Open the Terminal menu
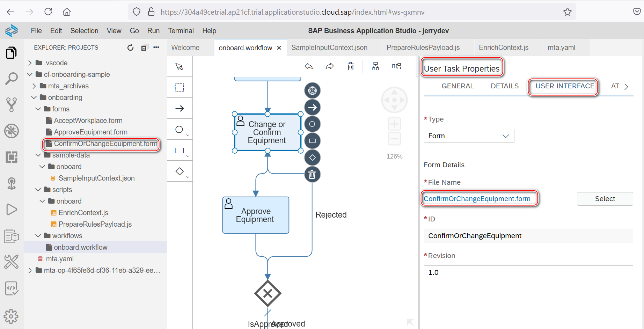Image resolution: width=644 pixels, height=329 pixels. pos(181,31)
